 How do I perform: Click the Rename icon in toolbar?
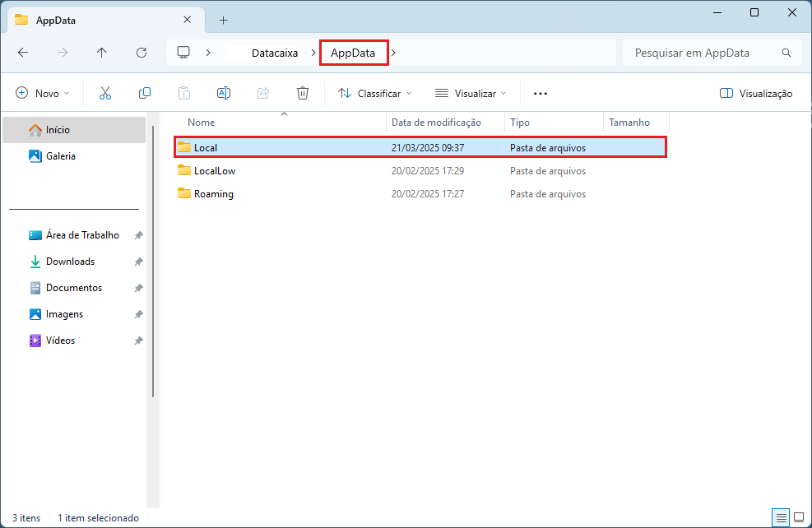tap(224, 94)
